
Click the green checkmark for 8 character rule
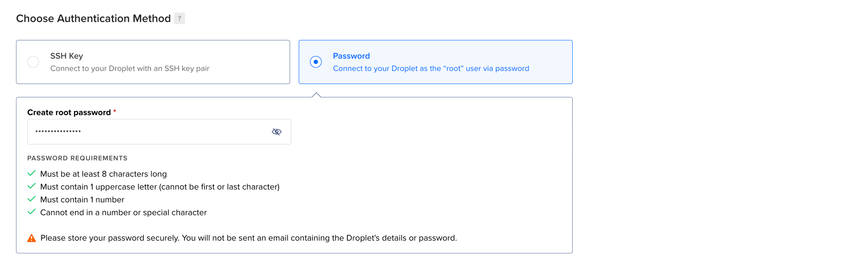pyautogui.click(x=31, y=173)
